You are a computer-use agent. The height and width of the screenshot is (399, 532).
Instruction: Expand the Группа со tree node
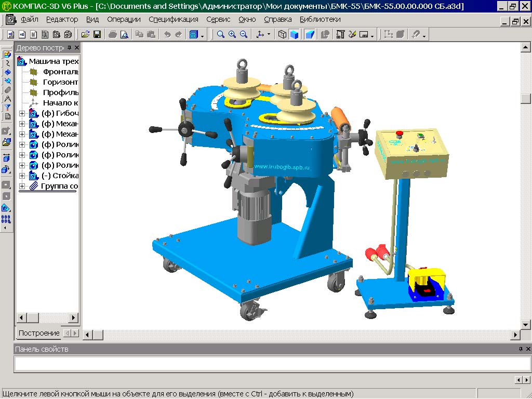(x=22, y=186)
